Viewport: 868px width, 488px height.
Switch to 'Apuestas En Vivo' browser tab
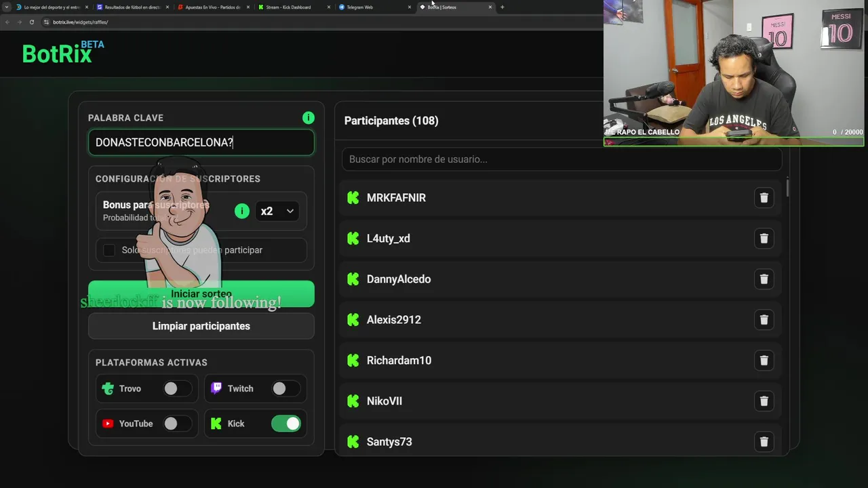tap(213, 7)
